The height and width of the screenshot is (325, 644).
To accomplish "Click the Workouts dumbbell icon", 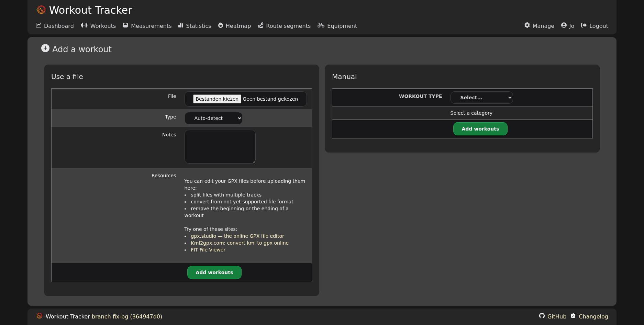I will tap(84, 25).
